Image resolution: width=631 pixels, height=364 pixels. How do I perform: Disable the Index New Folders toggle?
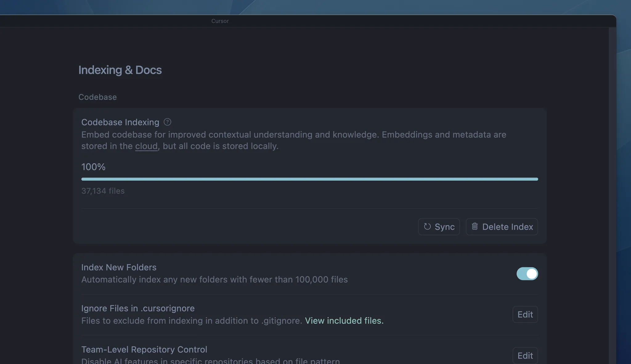click(x=527, y=274)
